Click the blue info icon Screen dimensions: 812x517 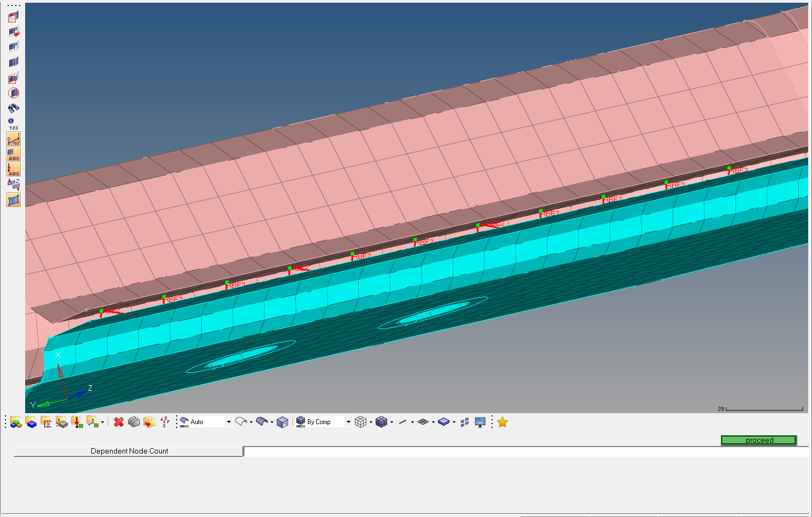click(10, 121)
